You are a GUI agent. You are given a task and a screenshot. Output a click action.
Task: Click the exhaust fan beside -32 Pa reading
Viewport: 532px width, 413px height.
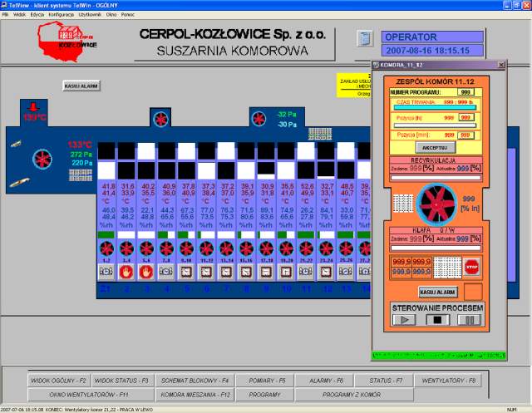pyautogui.click(x=259, y=119)
